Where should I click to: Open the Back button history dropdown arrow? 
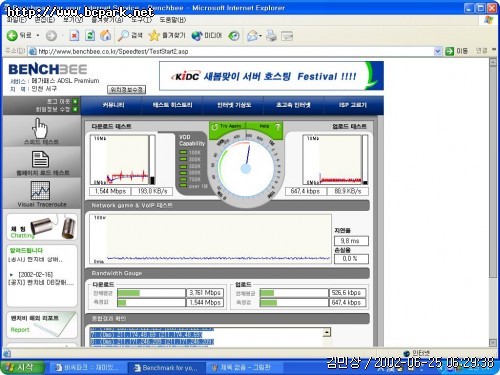pos(38,35)
